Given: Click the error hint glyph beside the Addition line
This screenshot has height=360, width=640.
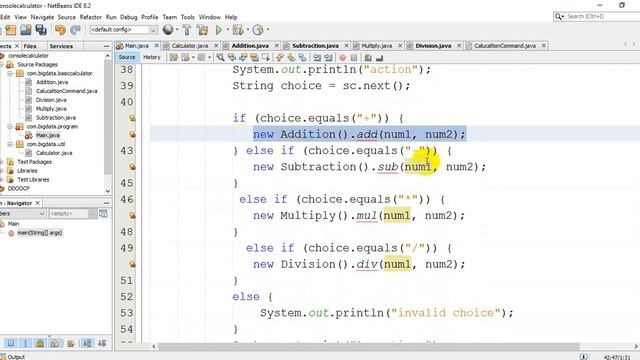Looking at the screenshot, I should [132, 134].
